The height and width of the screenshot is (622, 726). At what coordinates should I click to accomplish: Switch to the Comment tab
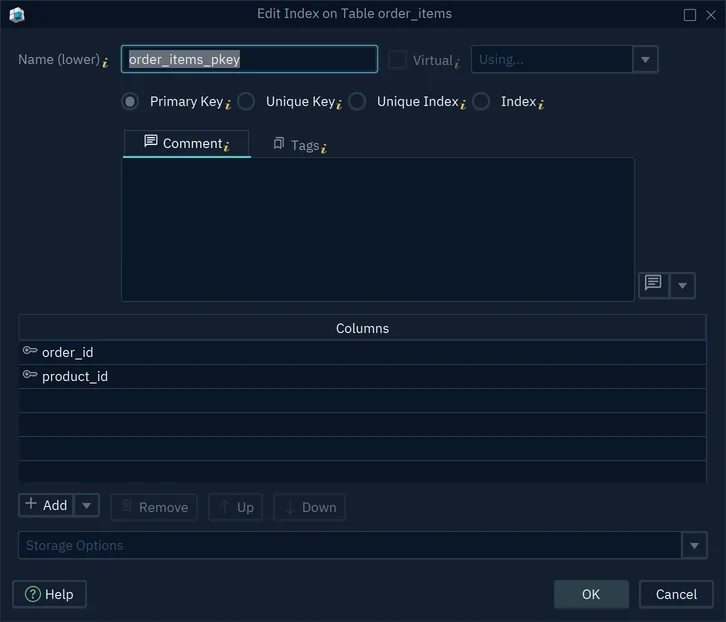click(187, 144)
